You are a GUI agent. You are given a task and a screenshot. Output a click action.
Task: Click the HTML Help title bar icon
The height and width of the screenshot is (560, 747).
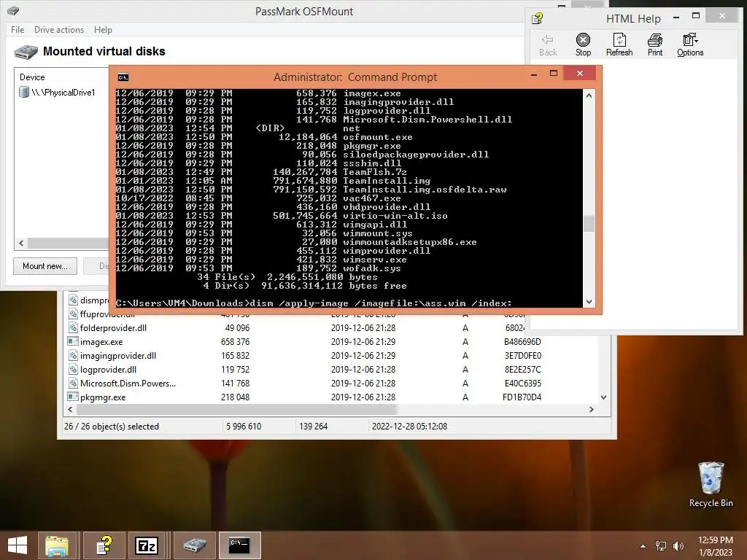click(x=538, y=18)
